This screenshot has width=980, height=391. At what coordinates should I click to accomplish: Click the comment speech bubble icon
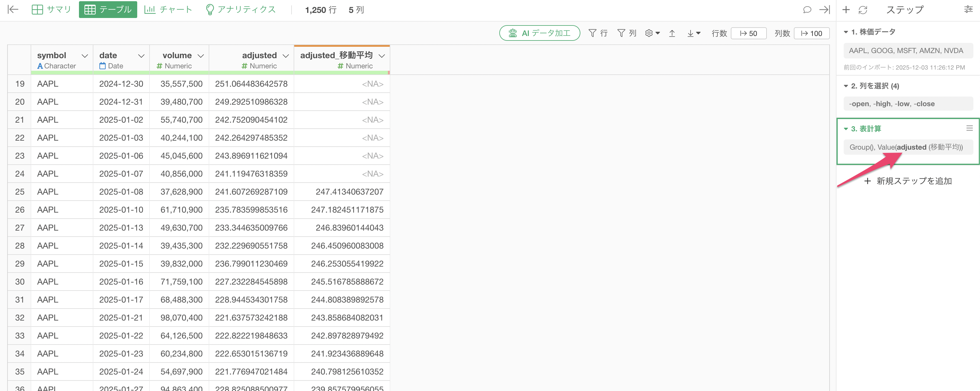point(807,10)
